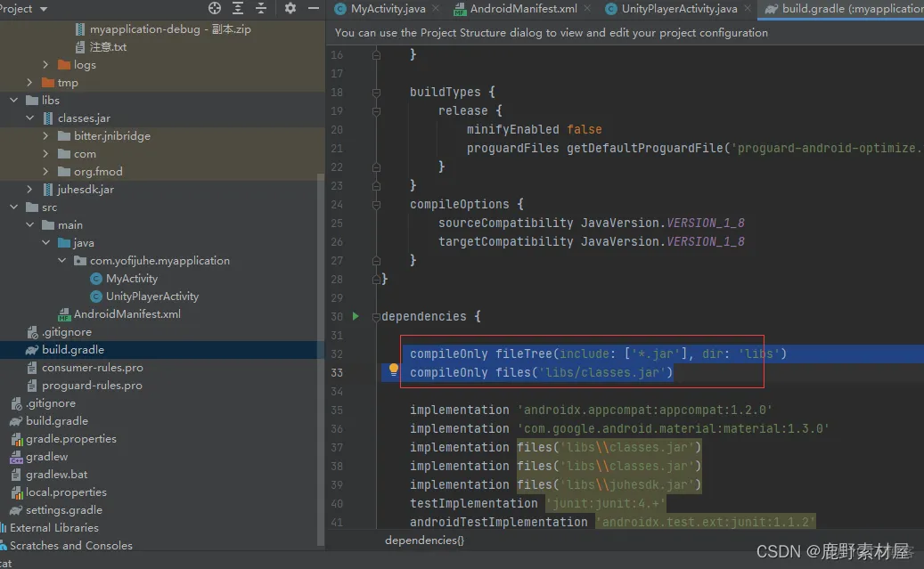Expand the com package under classes.jar
The image size is (924, 569).
46,154
